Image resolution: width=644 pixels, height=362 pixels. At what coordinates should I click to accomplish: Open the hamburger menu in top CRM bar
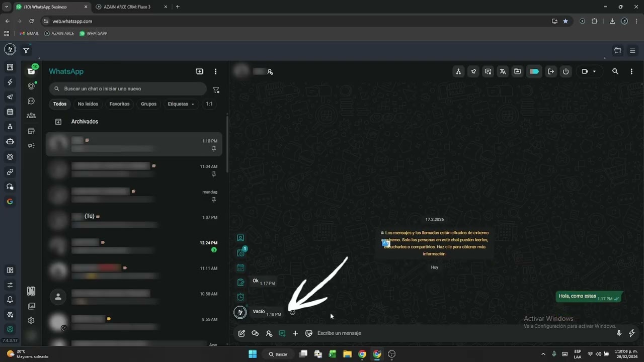point(632,50)
